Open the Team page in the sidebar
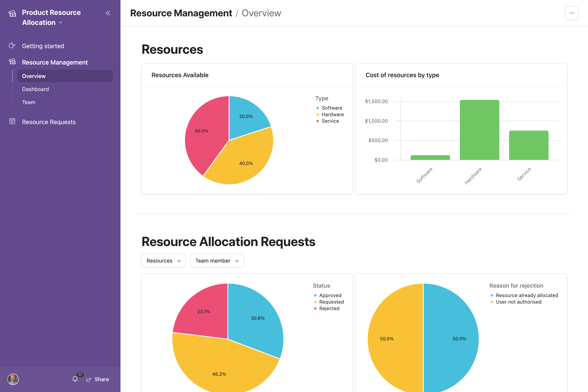Image resolution: width=588 pixels, height=392 pixels. point(29,102)
